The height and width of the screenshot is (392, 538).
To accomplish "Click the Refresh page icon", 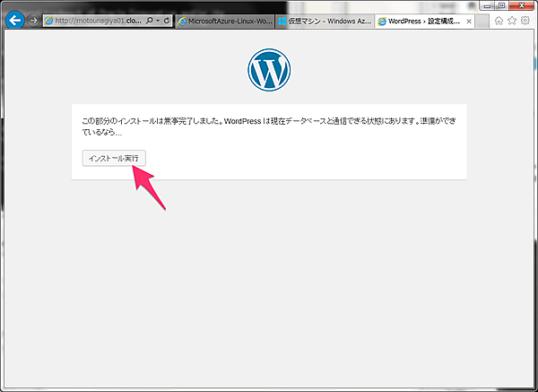I will [x=167, y=21].
